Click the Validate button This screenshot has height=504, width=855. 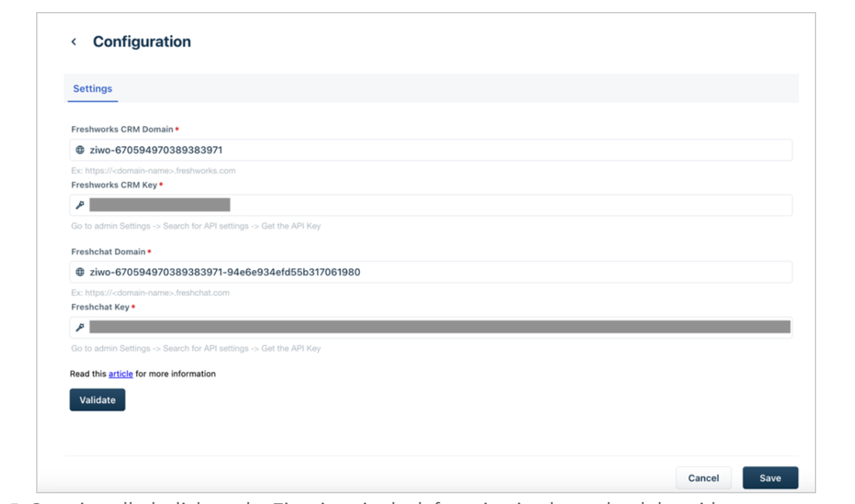[97, 400]
